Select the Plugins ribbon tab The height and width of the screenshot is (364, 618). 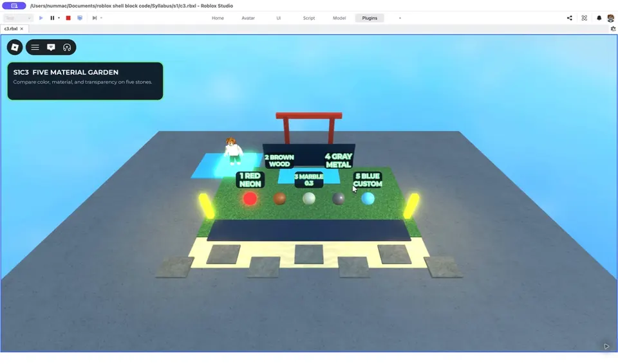370,18
